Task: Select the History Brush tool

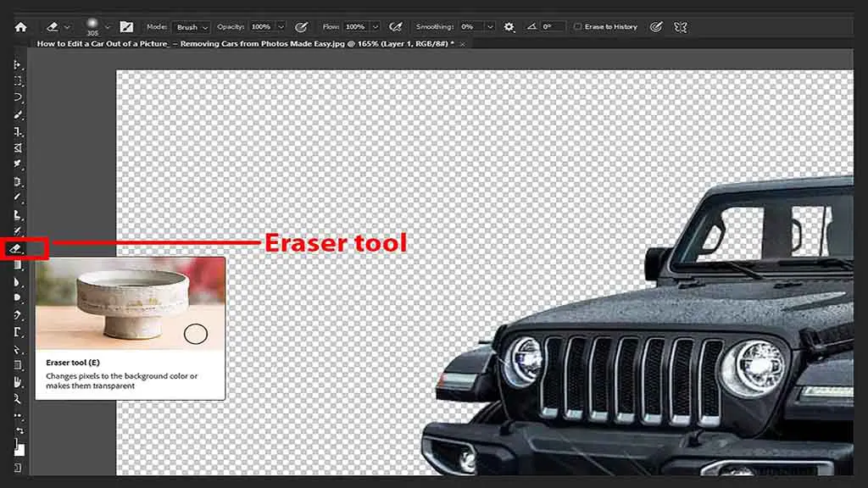Action: click(x=18, y=231)
